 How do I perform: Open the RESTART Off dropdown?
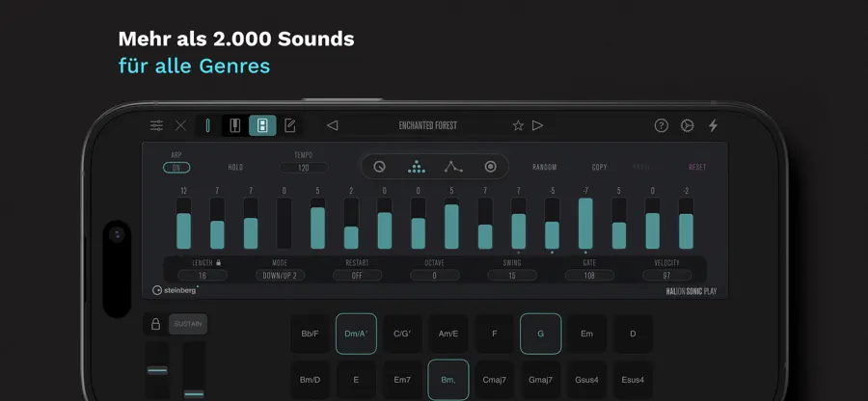click(x=357, y=276)
